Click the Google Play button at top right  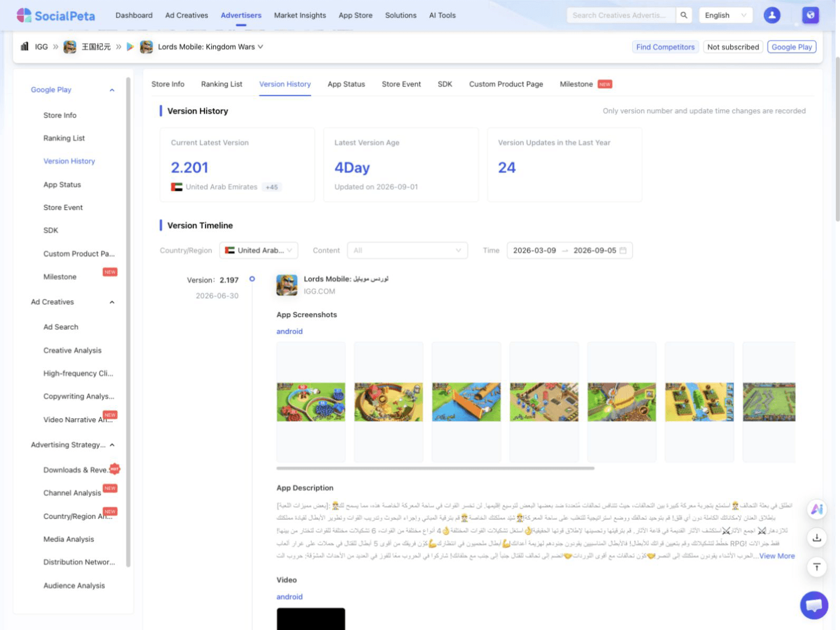(792, 47)
